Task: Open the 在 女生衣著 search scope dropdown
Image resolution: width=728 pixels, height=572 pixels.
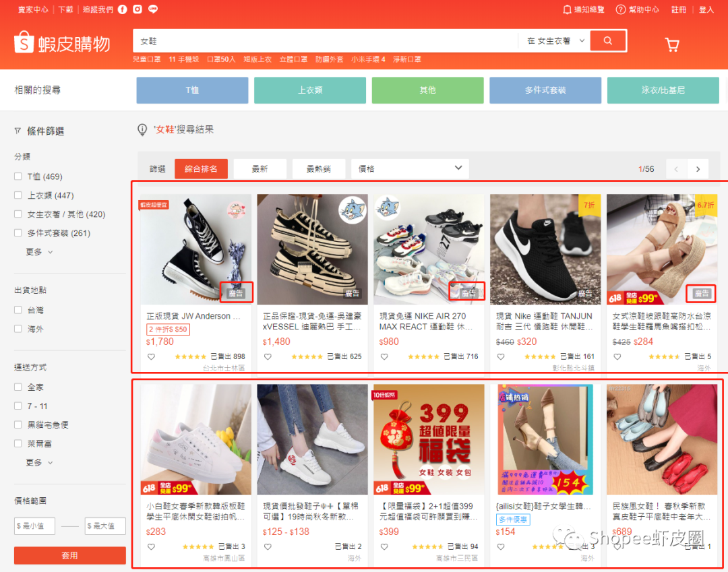Action: (555, 41)
